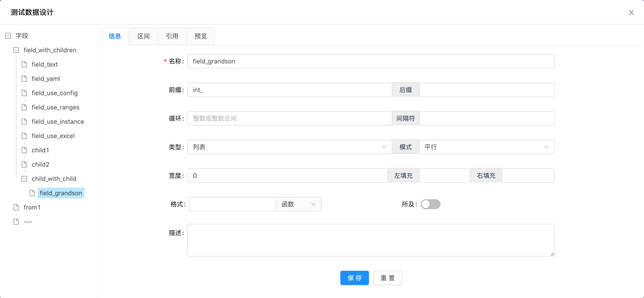Click the file icon beside from1
The image size is (644, 298).
16,207
